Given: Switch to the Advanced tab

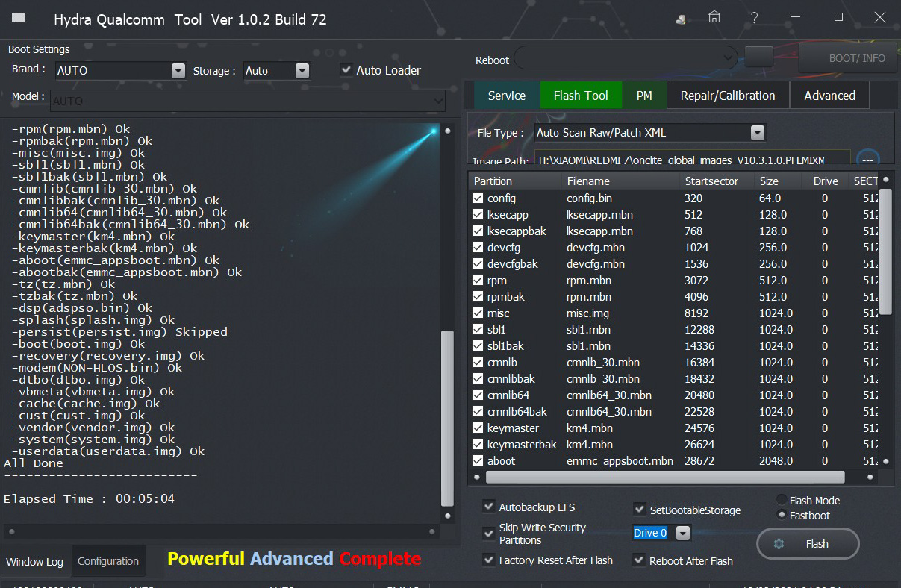Looking at the screenshot, I should pyautogui.click(x=830, y=96).
